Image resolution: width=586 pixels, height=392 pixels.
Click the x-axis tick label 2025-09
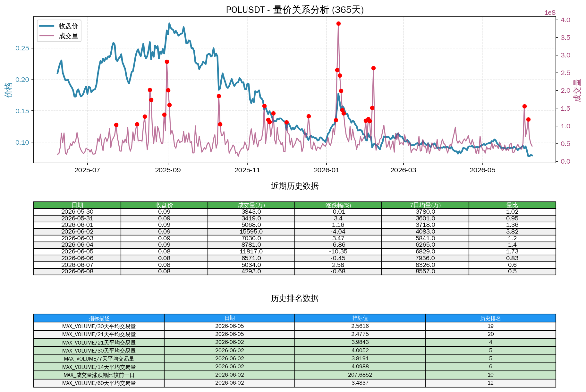point(168,170)
